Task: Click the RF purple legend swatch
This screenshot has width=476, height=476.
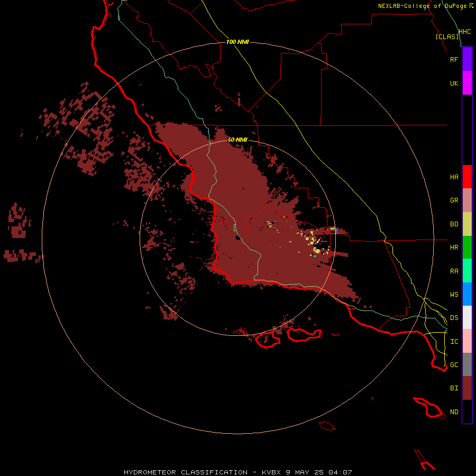Action: [467, 59]
